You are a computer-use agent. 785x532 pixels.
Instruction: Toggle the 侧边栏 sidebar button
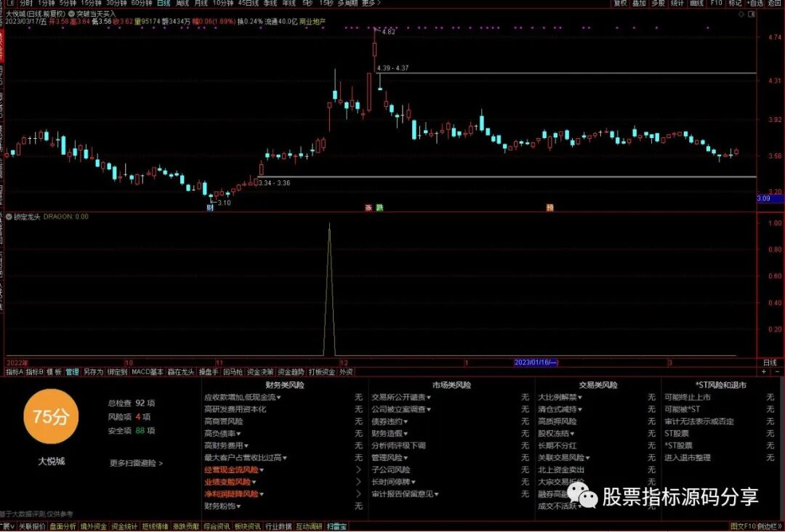pyautogui.click(x=770, y=526)
